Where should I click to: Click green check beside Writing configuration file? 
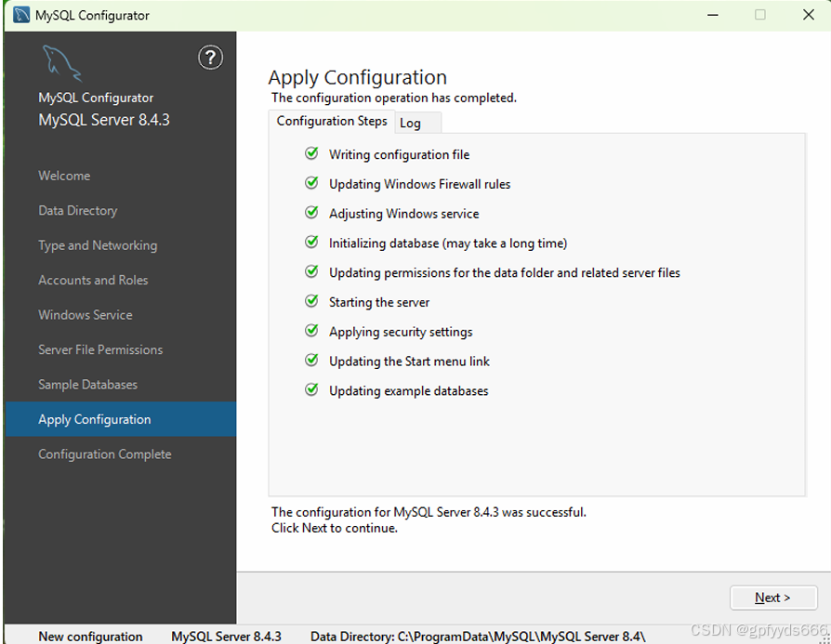pyautogui.click(x=311, y=153)
